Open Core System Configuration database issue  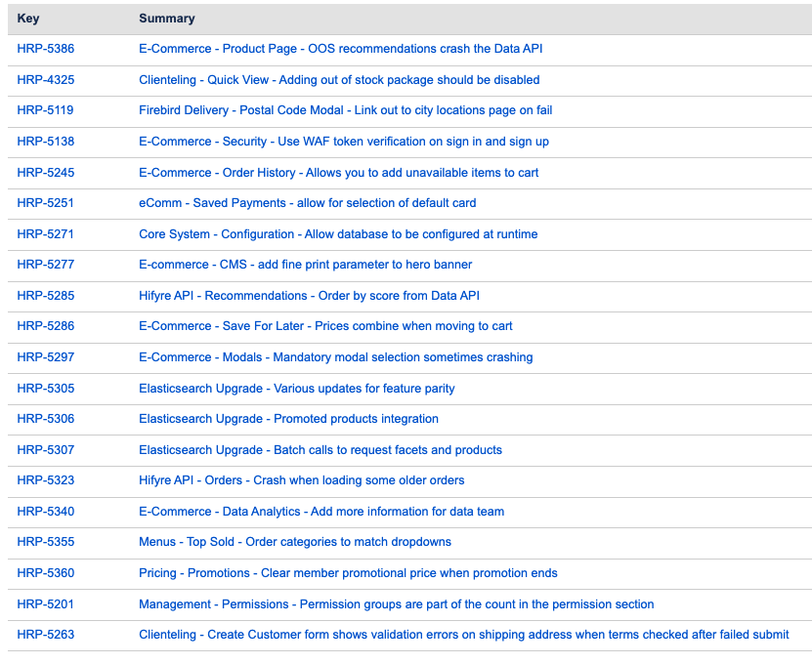point(338,234)
